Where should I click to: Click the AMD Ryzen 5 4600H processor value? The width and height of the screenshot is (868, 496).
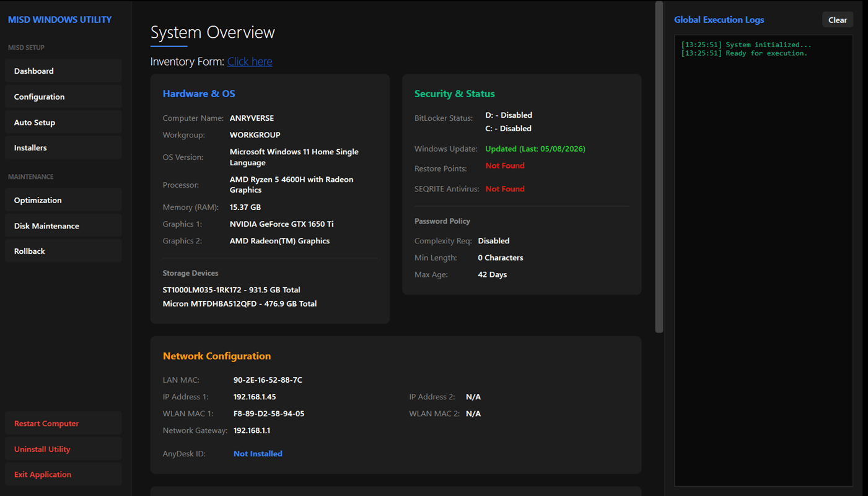(291, 185)
